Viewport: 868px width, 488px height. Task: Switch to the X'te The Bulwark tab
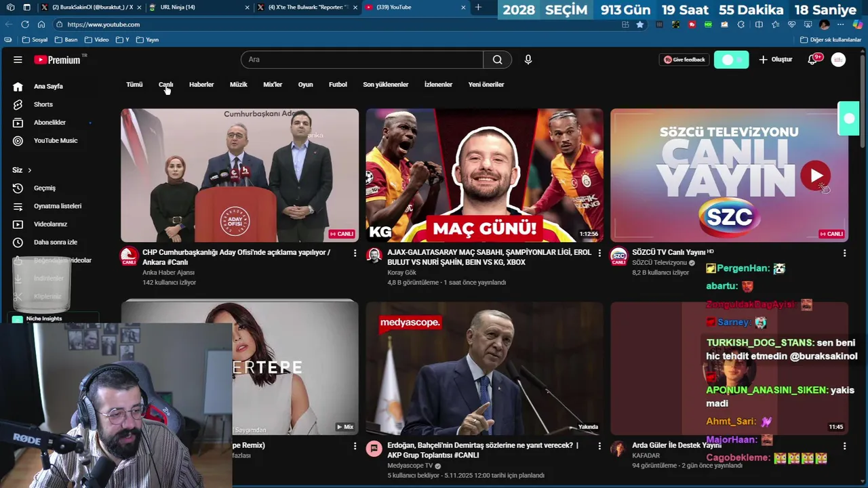[x=307, y=7]
